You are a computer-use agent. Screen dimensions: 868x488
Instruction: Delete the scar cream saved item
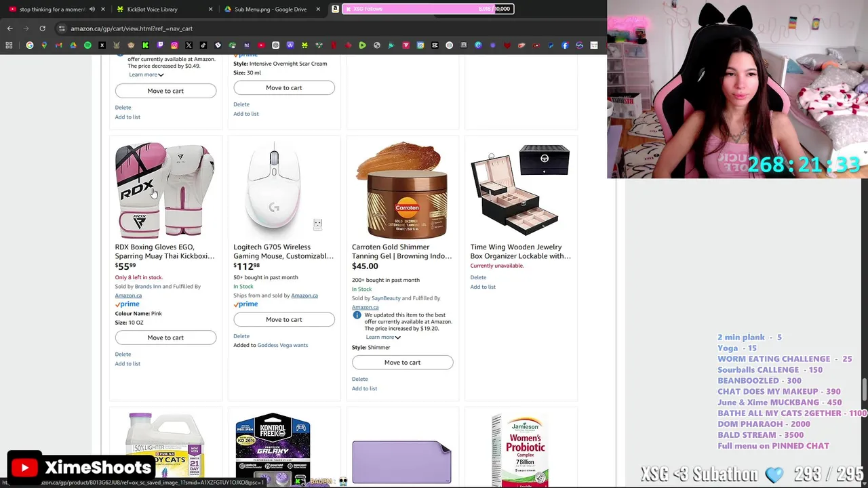click(241, 104)
